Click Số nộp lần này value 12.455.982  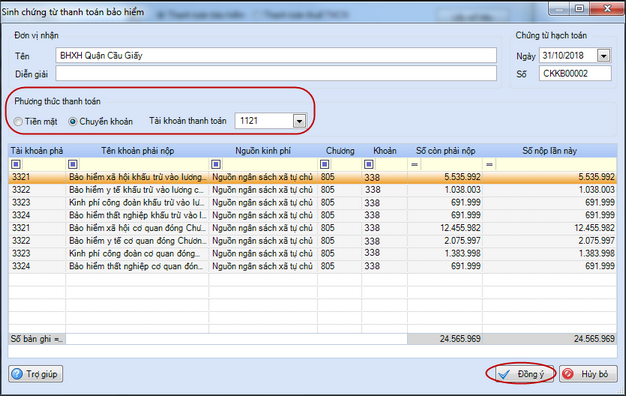click(x=594, y=228)
